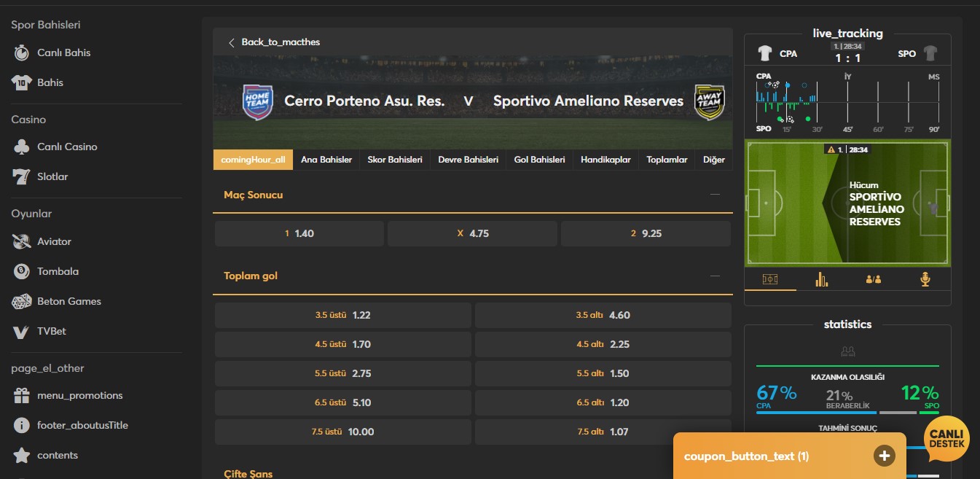Open coupon_button_text (1) bet slip
980x479 pixels.
[790, 456]
